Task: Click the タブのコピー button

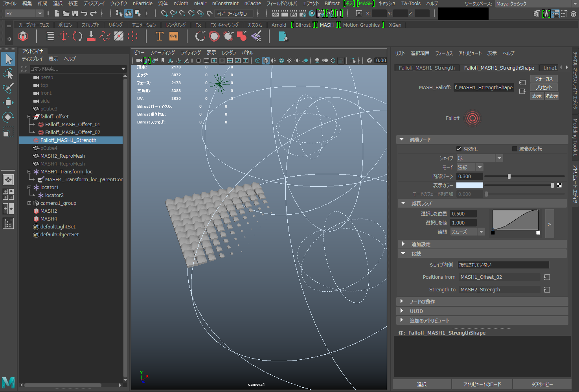Action: click(x=542, y=384)
